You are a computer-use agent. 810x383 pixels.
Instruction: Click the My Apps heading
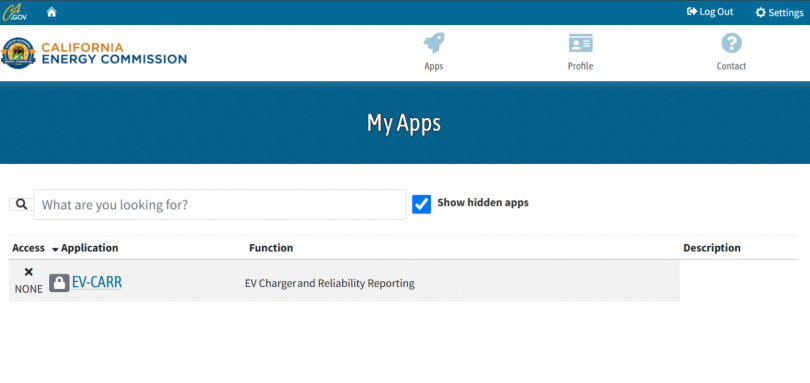(404, 124)
